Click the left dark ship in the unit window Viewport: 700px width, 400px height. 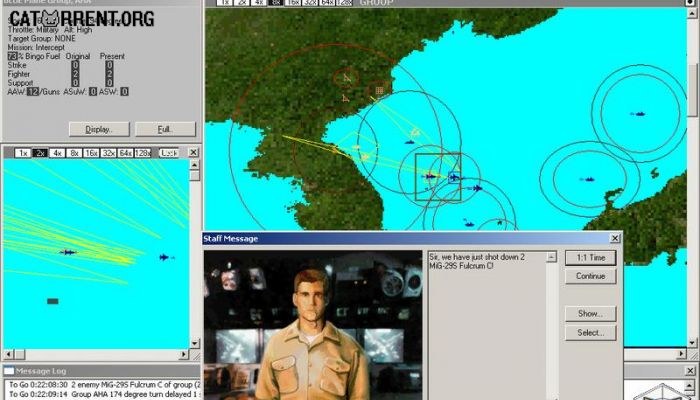coord(68,252)
